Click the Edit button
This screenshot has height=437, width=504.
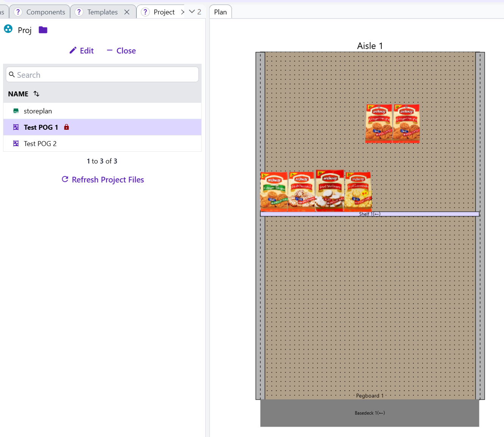[81, 50]
